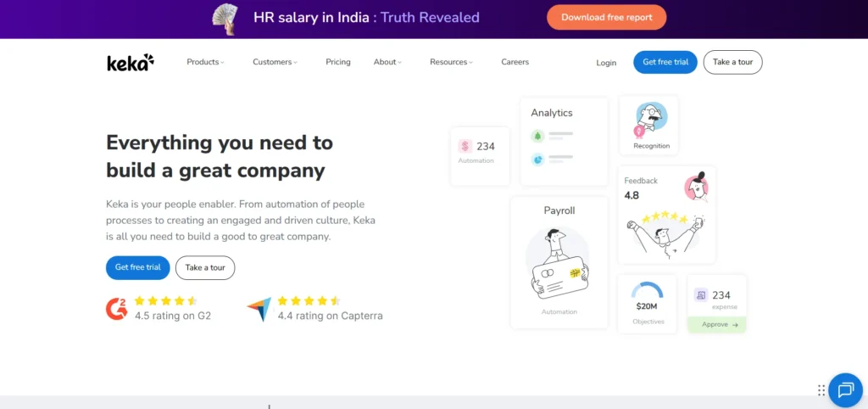Click header Get free trial button
868x409 pixels.
[x=665, y=62]
